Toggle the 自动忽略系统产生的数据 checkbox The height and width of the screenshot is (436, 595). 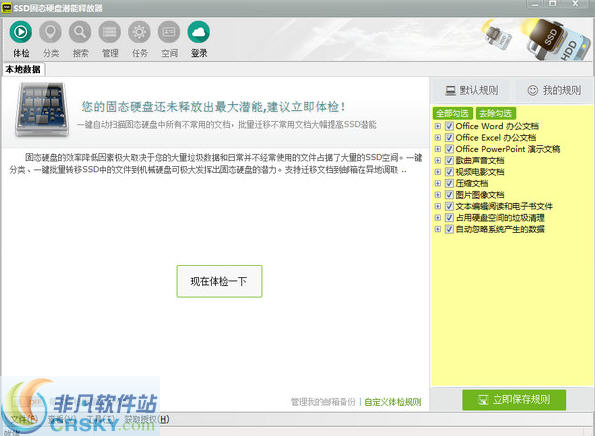(x=449, y=229)
